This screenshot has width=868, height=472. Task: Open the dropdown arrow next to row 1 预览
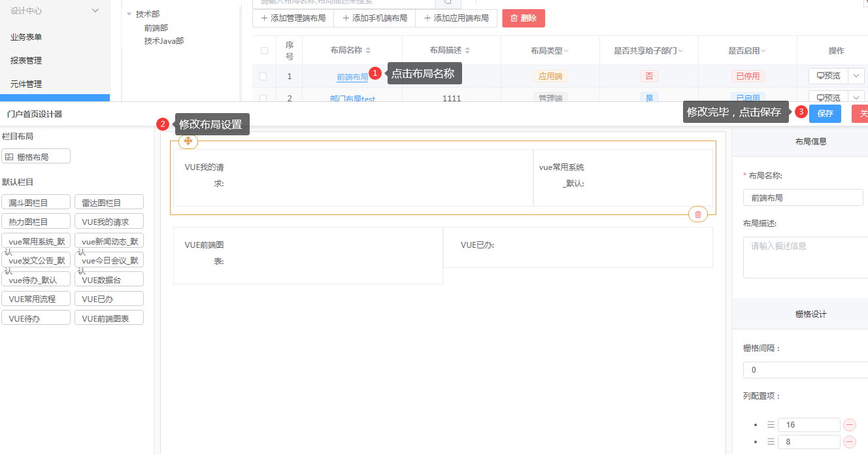pyautogui.click(x=856, y=76)
